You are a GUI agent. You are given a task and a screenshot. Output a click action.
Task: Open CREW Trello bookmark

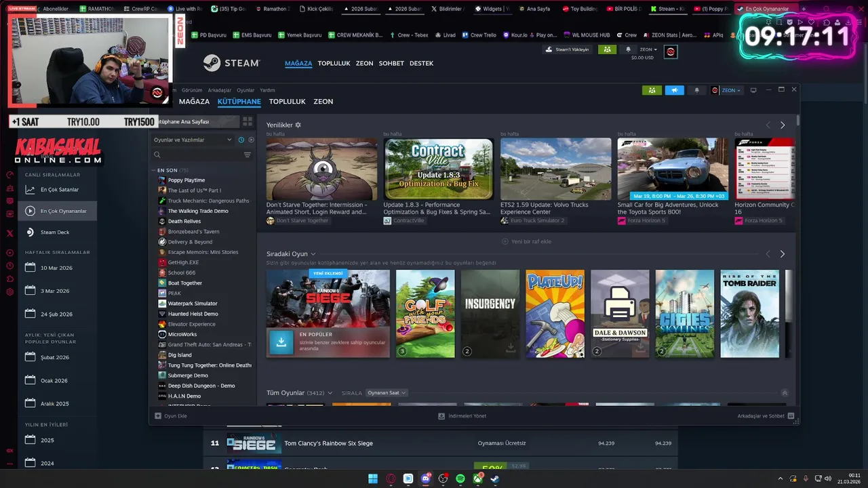[479, 35]
